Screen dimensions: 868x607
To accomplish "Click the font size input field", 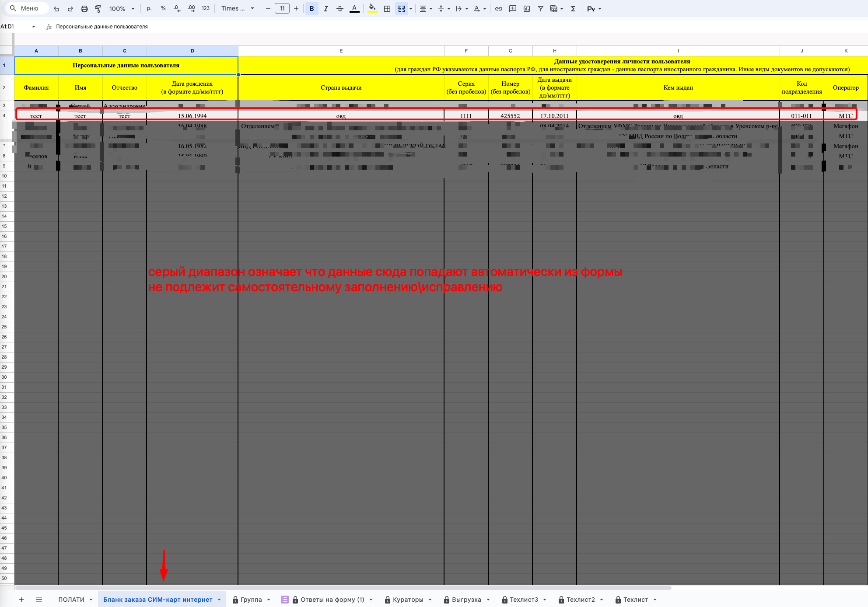I will [x=282, y=9].
